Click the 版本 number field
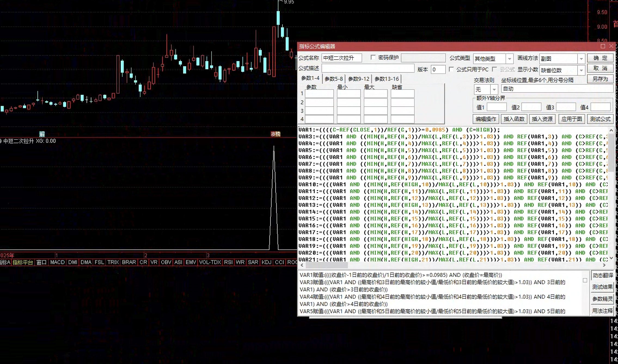 [x=438, y=70]
